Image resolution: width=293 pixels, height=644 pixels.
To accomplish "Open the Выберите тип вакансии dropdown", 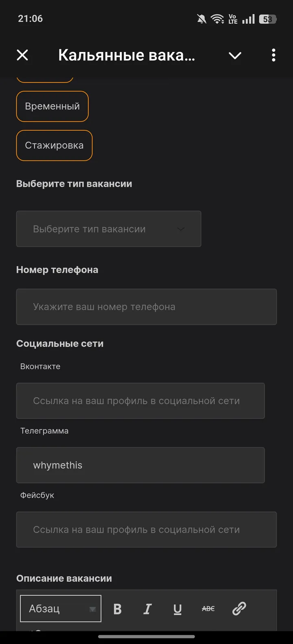I will 109,229.
